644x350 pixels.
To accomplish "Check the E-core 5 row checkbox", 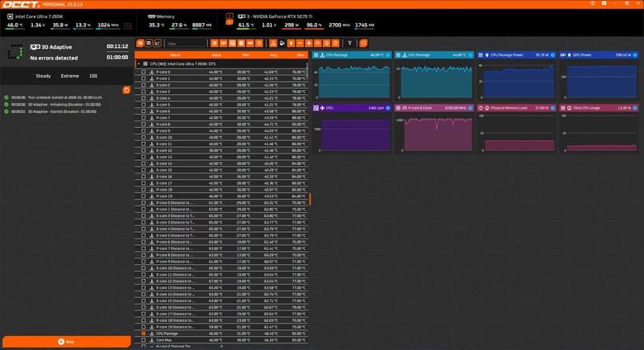I will click(x=144, y=105).
